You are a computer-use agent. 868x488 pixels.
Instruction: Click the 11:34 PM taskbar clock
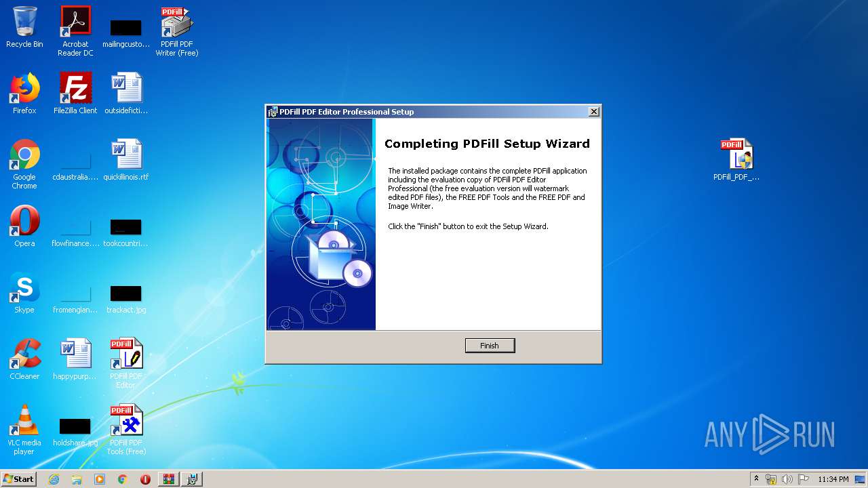pos(833,479)
